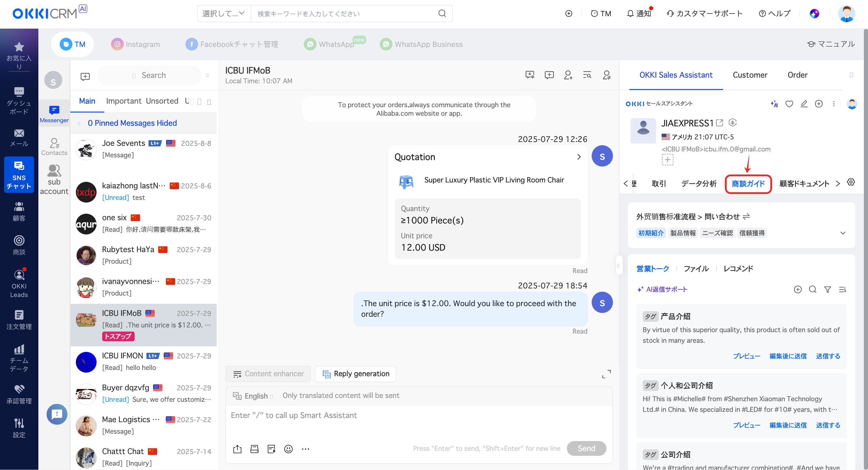This screenshot has width=868, height=470.
Task: Click プレビュー on 个人和公司介绍 card
Action: (x=747, y=425)
